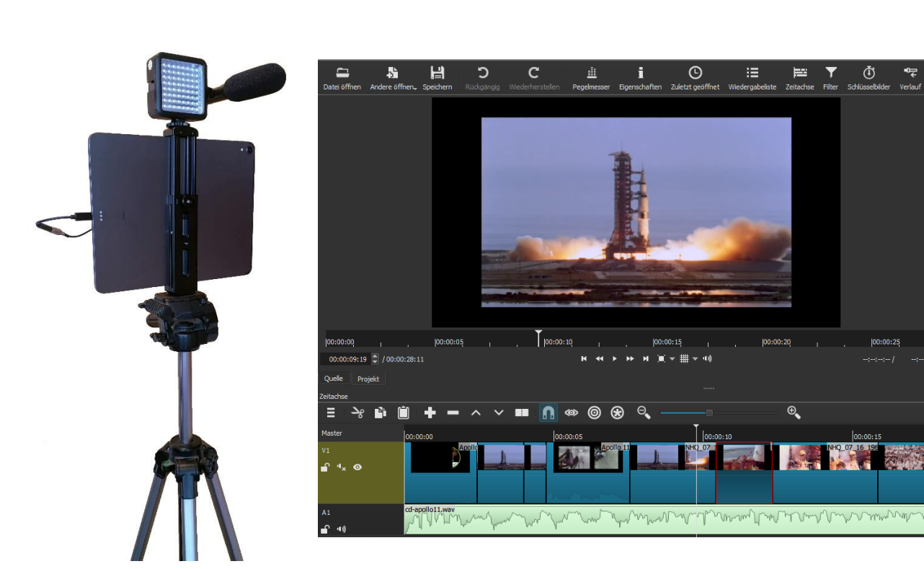Click the append plus icon in timeline

pos(430,413)
